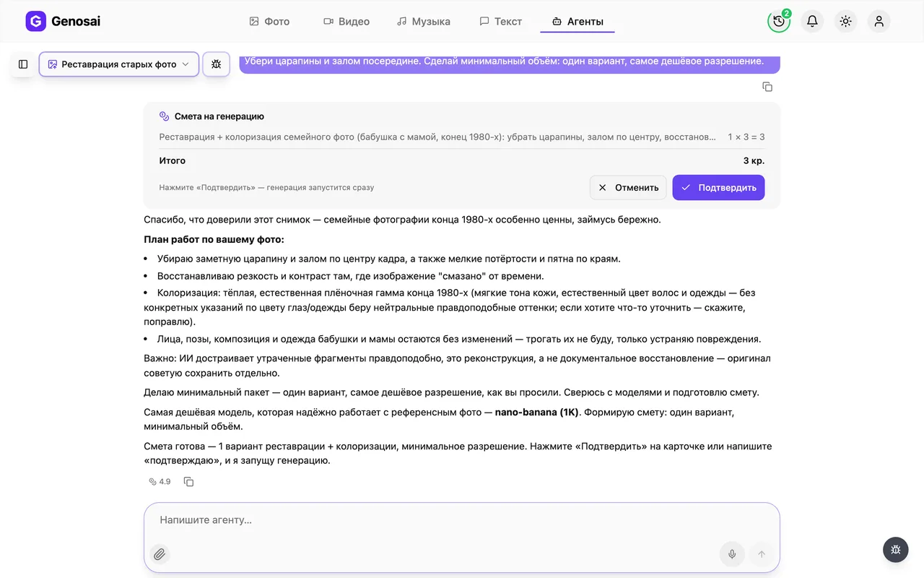Copy the user message above the estimate
This screenshot has width=924, height=578.
click(767, 87)
